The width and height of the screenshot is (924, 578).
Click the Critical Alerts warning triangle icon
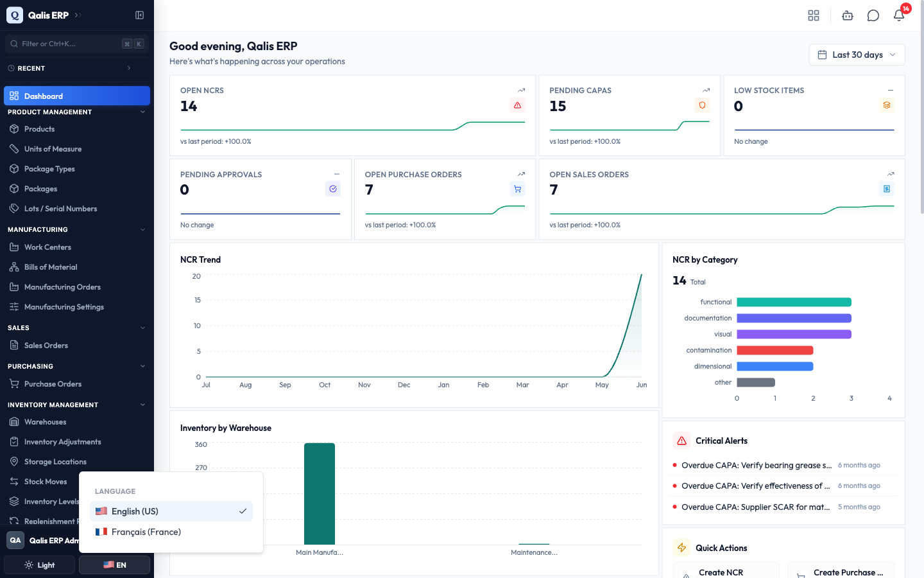point(681,441)
